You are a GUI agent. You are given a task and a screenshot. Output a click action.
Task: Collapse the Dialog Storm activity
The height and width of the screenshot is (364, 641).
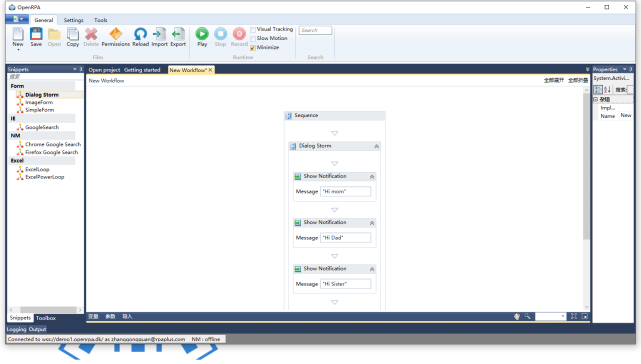point(377,146)
